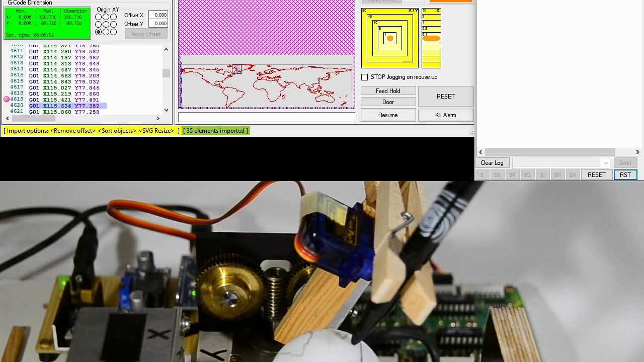Click the $N startup blocks shortcut button
The width and height of the screenshot is (644, 362).
[x=557, y=175]
